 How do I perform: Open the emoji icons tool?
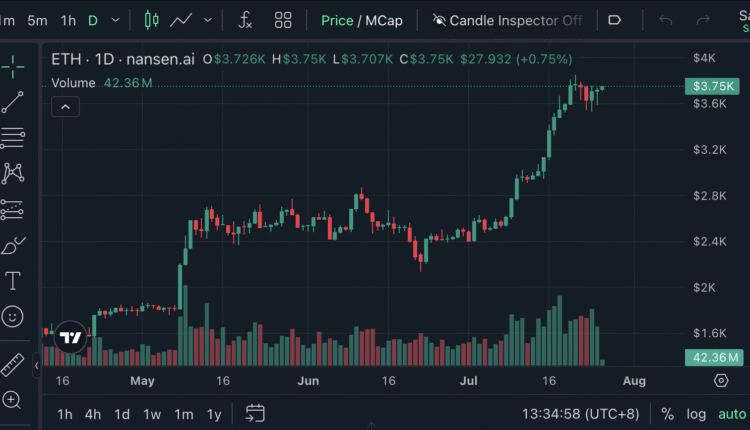[x=13, y=316]
